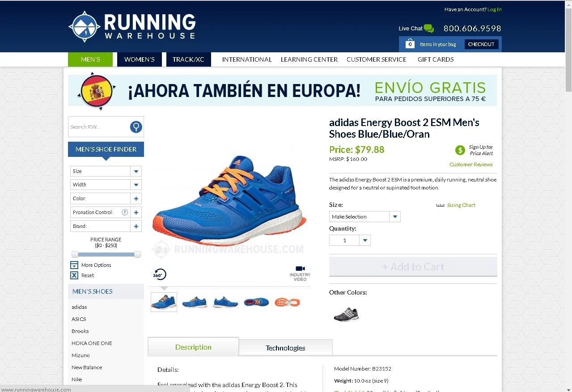Screen dimensions: 572x392
Task: Click the right price range slider handle
Action: [x=137, y=254]
